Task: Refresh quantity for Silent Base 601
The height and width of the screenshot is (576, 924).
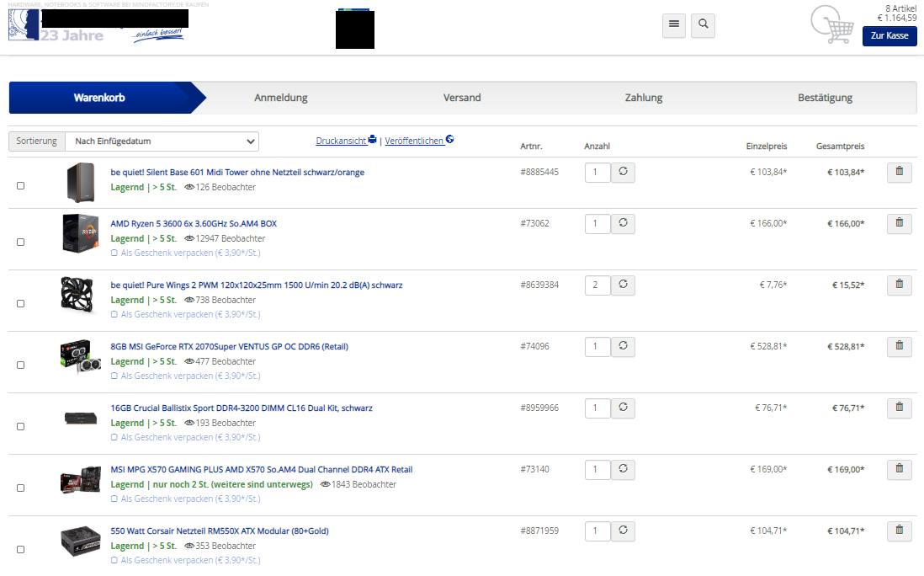Action: pyautogui.click(x=623, y=172)
